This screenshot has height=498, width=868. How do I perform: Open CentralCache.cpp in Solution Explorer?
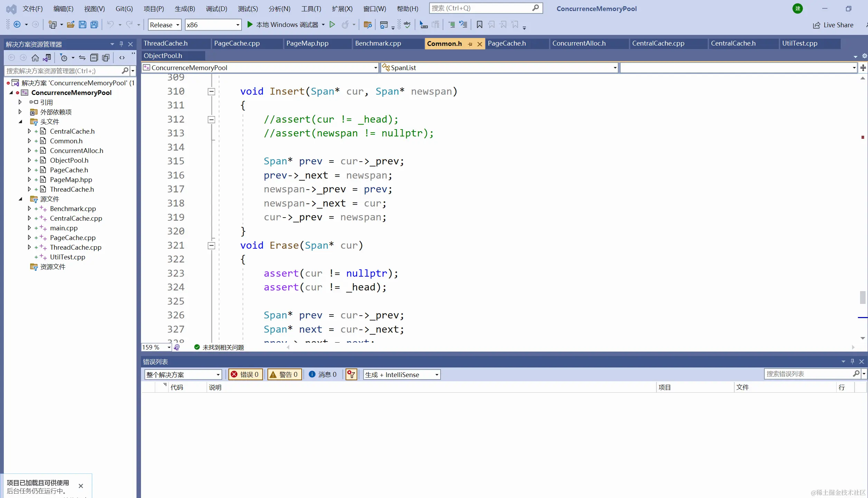76,218
